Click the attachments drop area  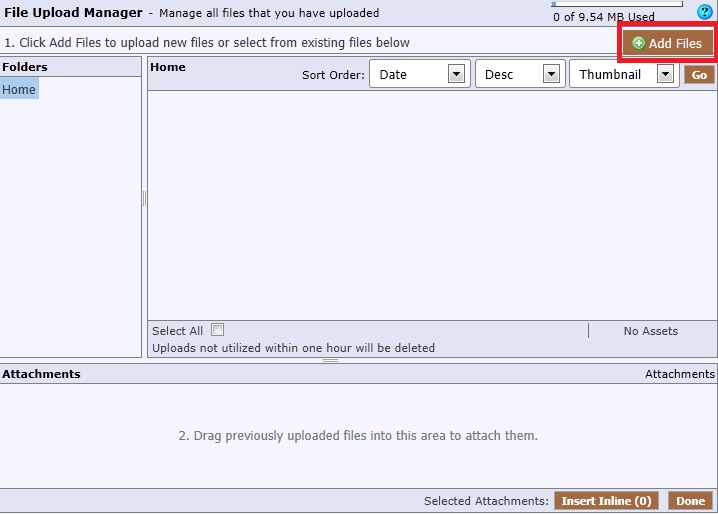(358, 436)
